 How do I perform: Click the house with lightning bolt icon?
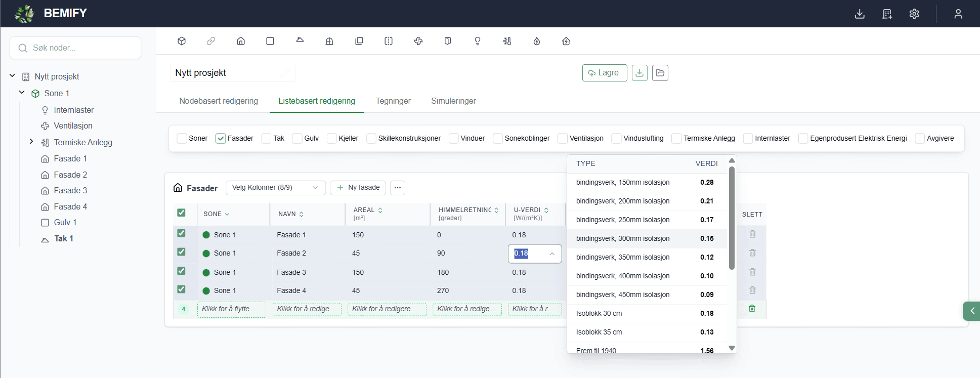coord(566,41)
